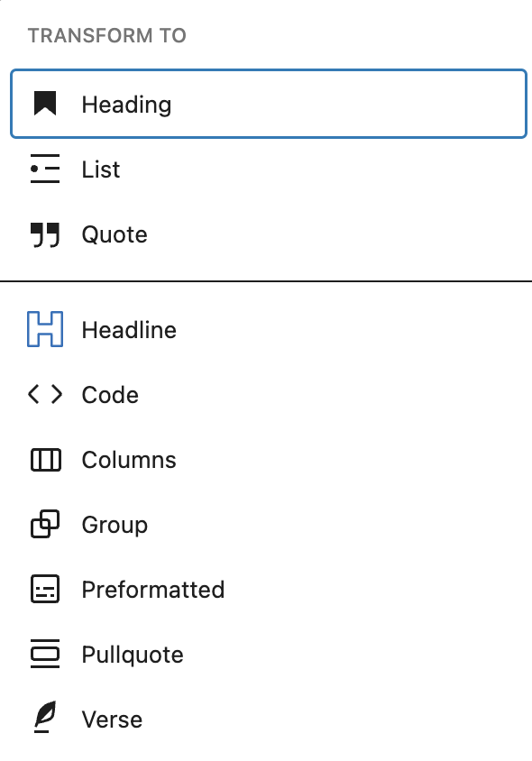Select the Pullquote block icon
Screen dimensions: 532x761
click(43, 654)
